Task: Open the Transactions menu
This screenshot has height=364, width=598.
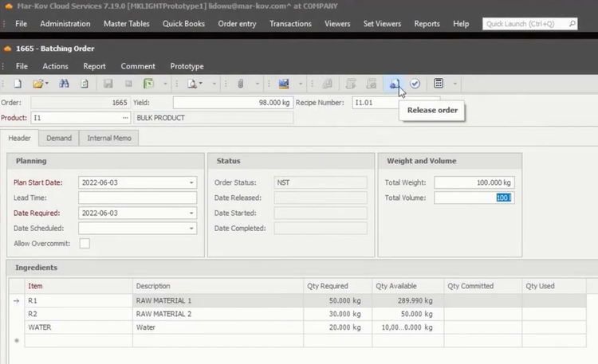Action: [290, 24]
